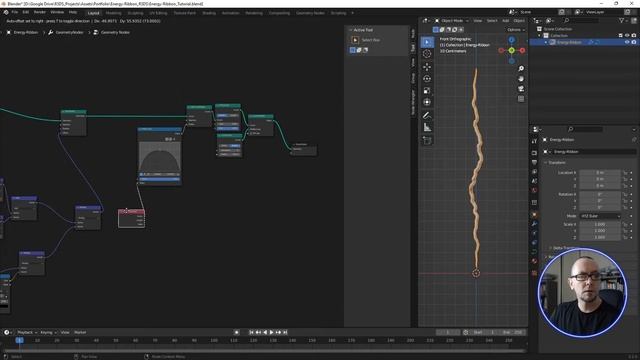Open the Render properties tab icon
640x360 pixels.
(x=534, y=153)
